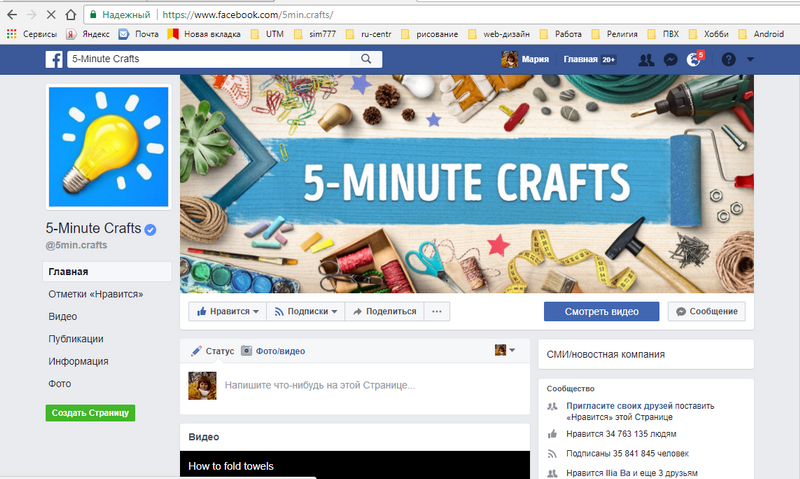The width and height of the screenshot is (800, 479).
Task: Open Мария profile link
Action: pos(525,59)
